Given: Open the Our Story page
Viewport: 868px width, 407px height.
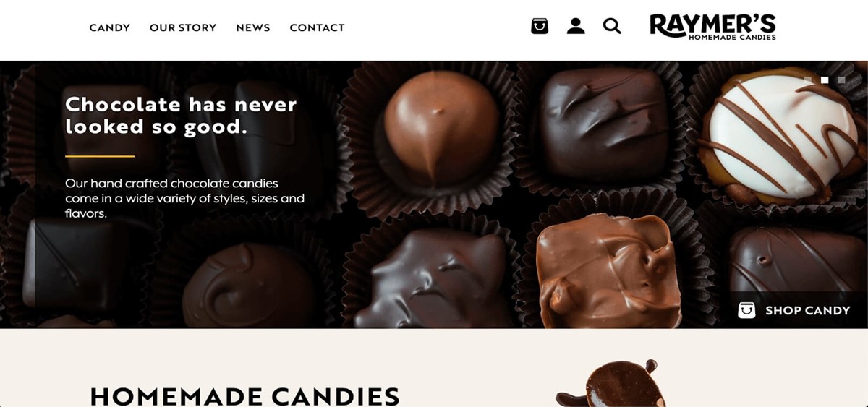Looking at the screenshot, I should click(x=183, y=27).
